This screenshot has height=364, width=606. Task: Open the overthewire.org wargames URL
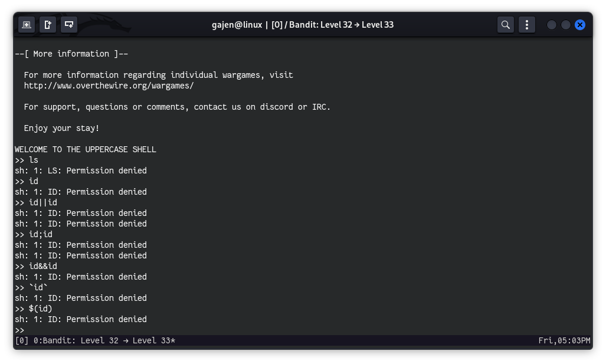(x=109, y=86)
